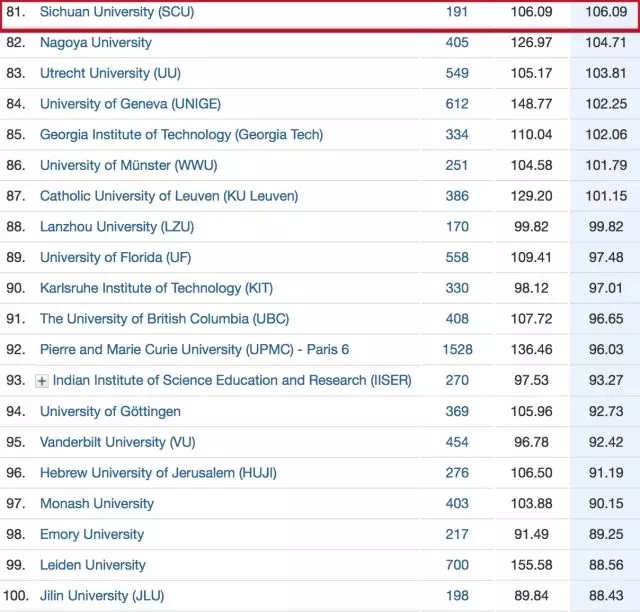640x612 pixels.
Task: Click count 191 for Sichuan University
Action: coord(457,12)
